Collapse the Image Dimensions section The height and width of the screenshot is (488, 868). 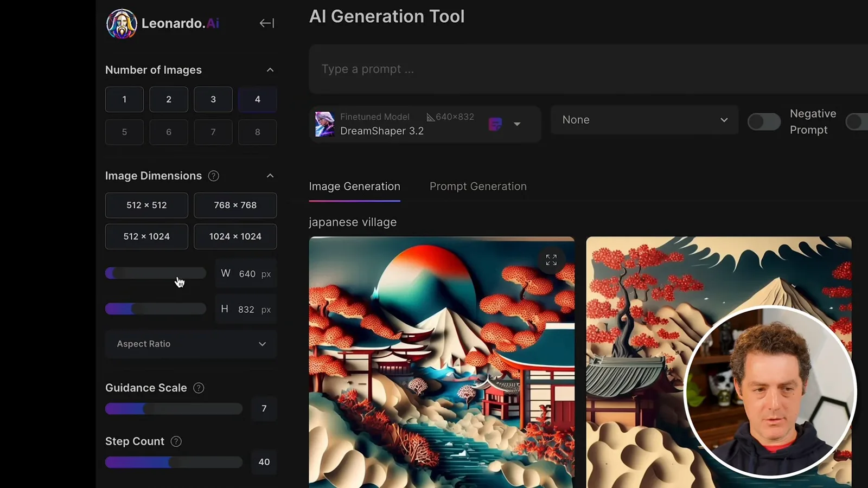pyautogui.click(x=270, y=176)
